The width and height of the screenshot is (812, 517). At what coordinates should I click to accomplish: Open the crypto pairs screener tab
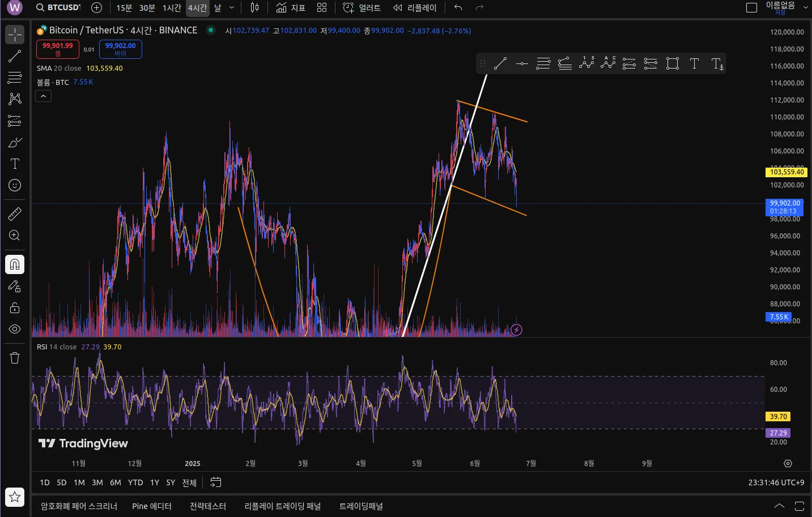[79, 506]
